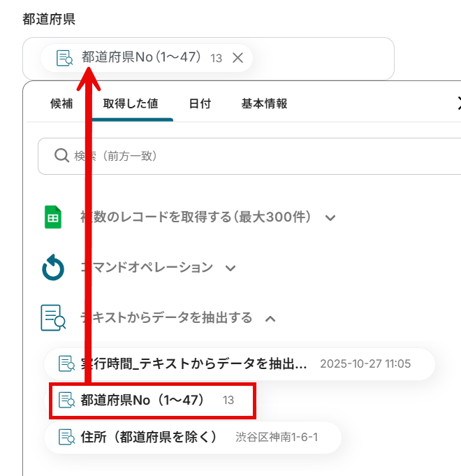Click the icon beside 実行時間_テキストからデータを抽出
This screenshot has width=461, height=476.
tap(66, 363)
